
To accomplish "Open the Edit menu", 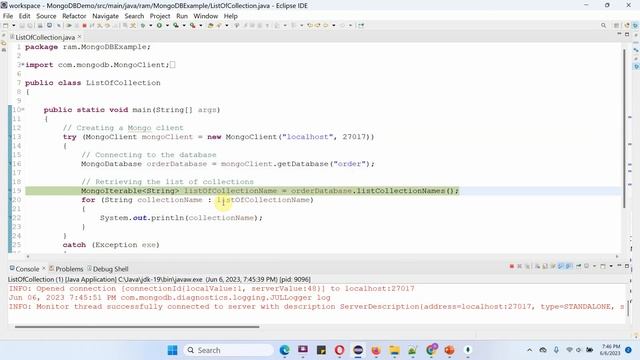I will [x=24, y=16].
